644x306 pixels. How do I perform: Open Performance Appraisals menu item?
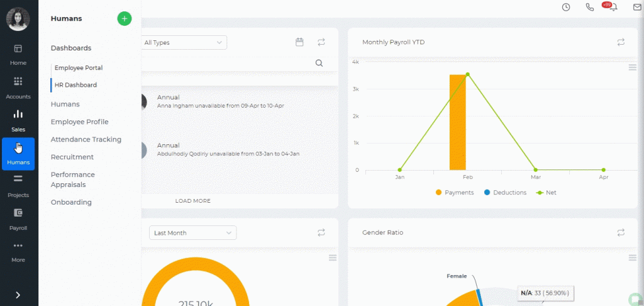[x=73, y=179]
